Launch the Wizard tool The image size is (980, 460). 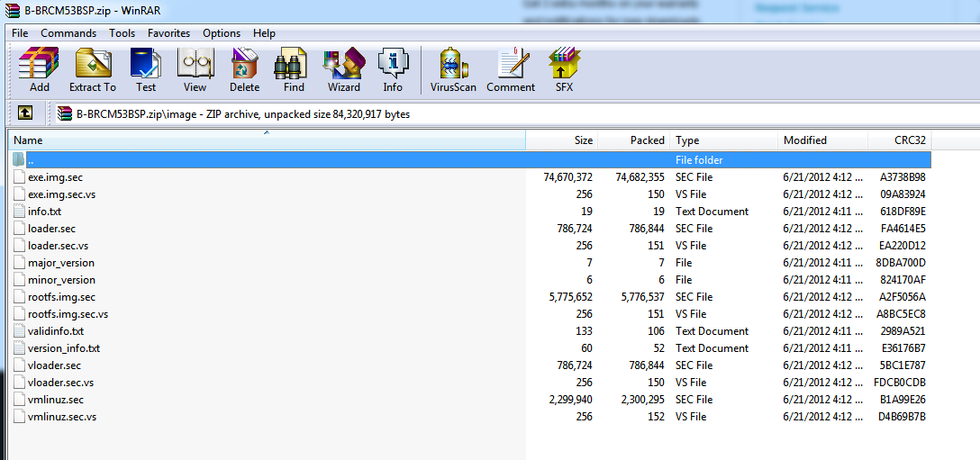pyautogui.click(x=344, y=69)
